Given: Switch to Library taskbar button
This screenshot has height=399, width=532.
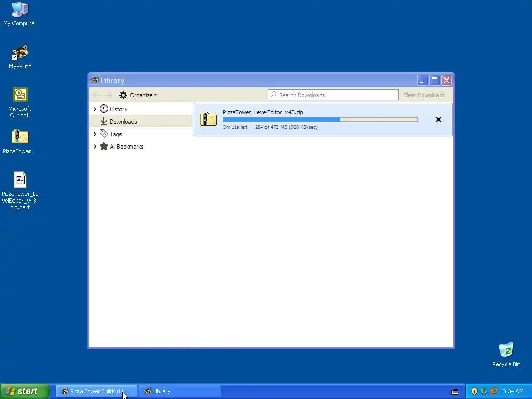Looking at the screenshot, I should (179, 391).
